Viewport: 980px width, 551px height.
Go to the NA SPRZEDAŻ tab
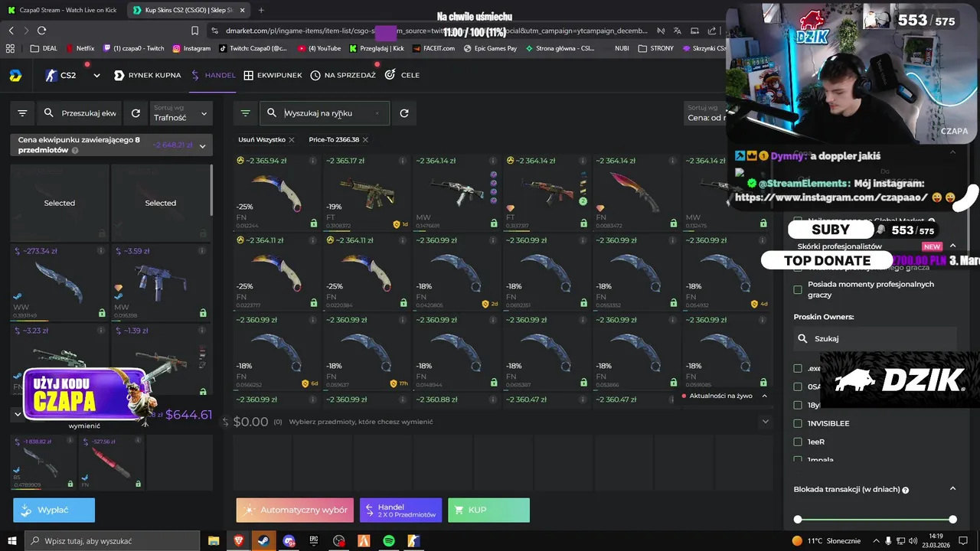(343, 76)
